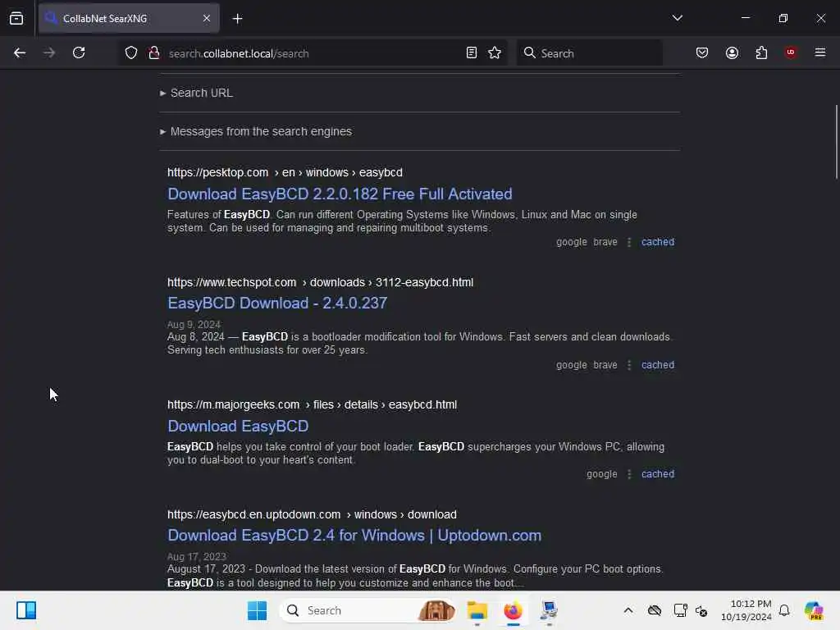Open the more options dots for pesktop result
This screenshot has width=840, height=630.
coord(629,242)
